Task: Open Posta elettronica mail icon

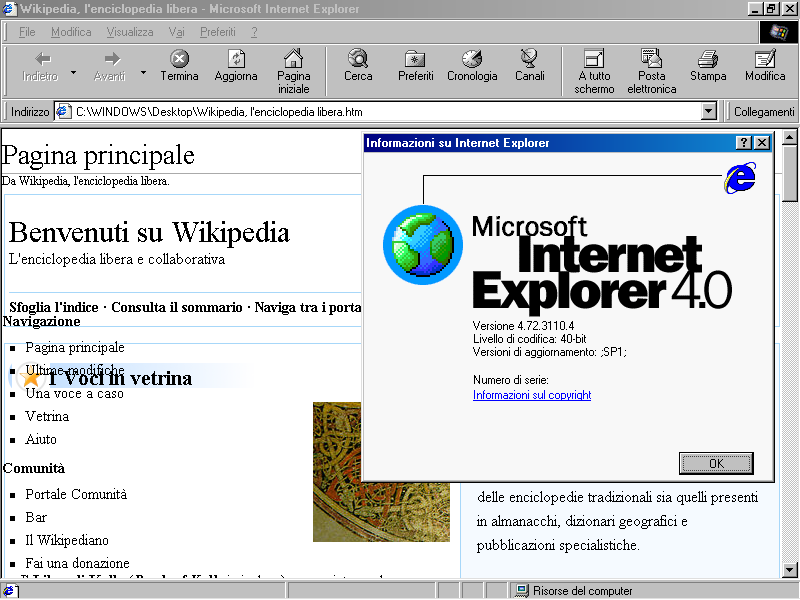Action: pyautogui.click(x=651, y=60)
